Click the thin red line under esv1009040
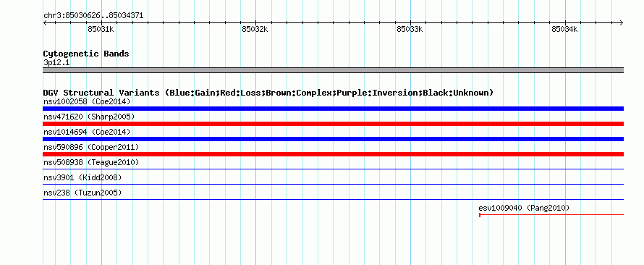 coord(551,214)
